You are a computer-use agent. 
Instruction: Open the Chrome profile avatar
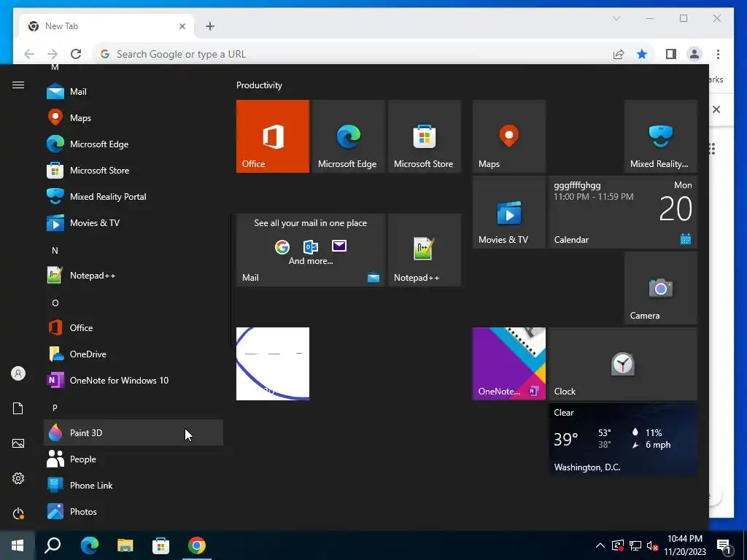(694, 54)
